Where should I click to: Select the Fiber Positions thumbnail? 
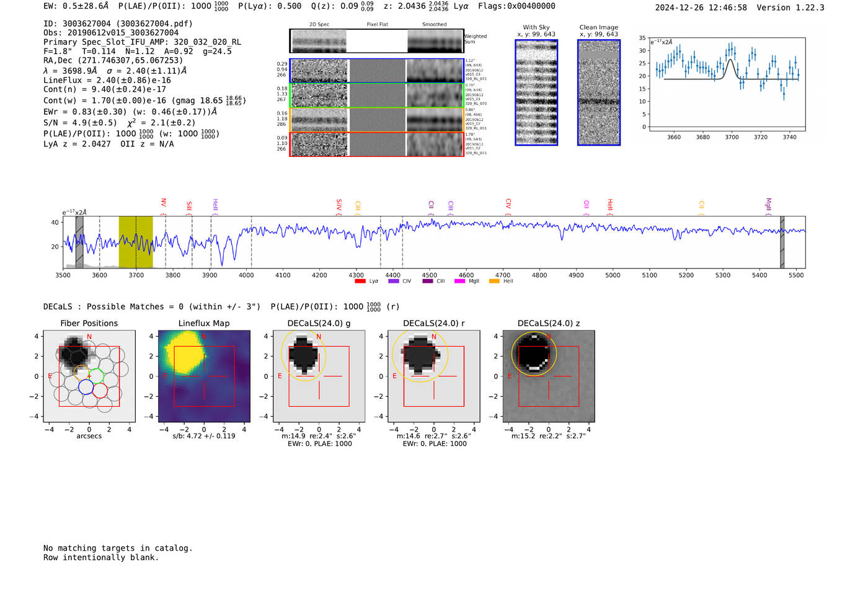pos(89,376)
